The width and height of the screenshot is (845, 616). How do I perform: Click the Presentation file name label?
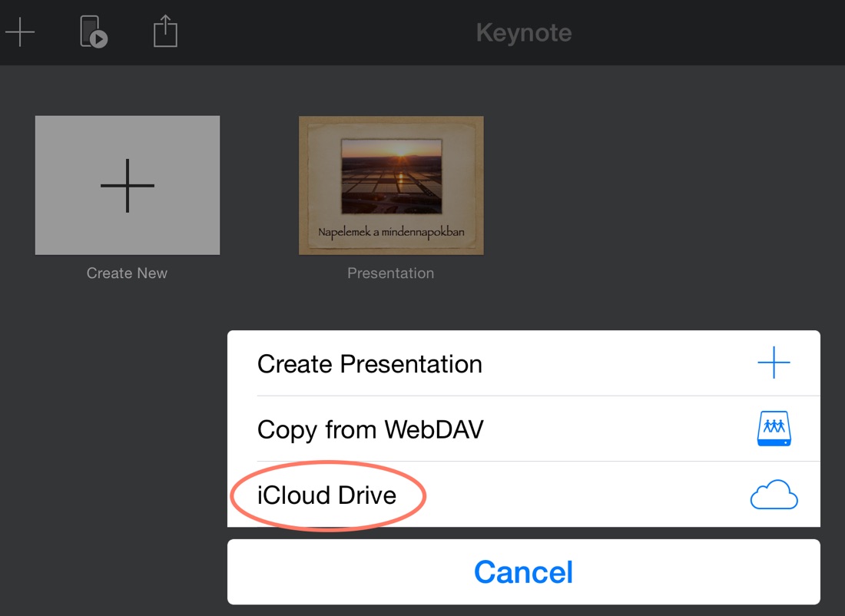click(391, 273)
